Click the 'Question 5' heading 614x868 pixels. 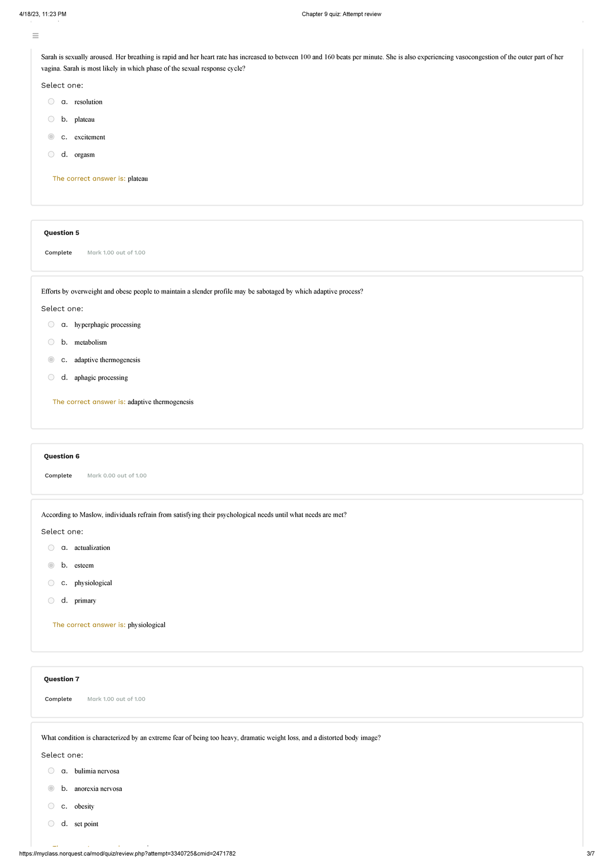click(61, 233)
